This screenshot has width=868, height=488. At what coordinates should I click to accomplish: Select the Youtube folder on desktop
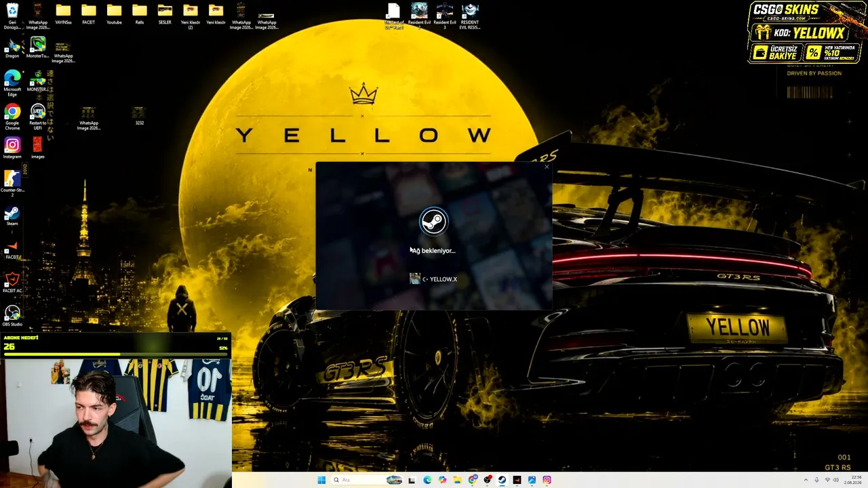tap(114, 14)
